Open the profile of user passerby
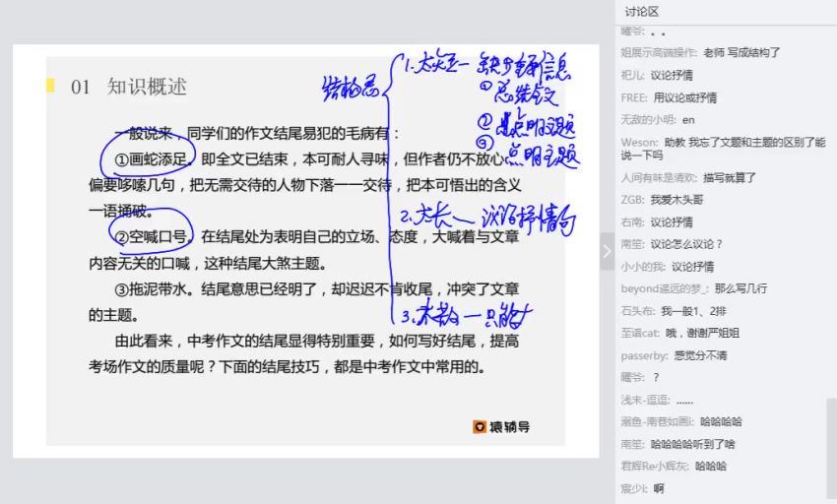 point(643,354)
